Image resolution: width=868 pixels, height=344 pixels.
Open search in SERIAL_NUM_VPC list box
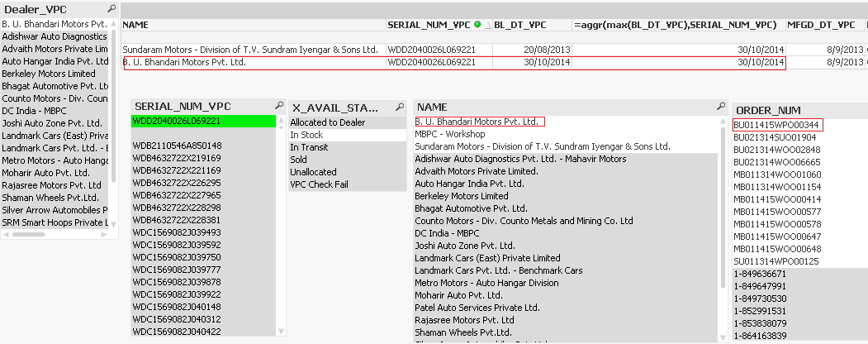[x=279, y=105]
